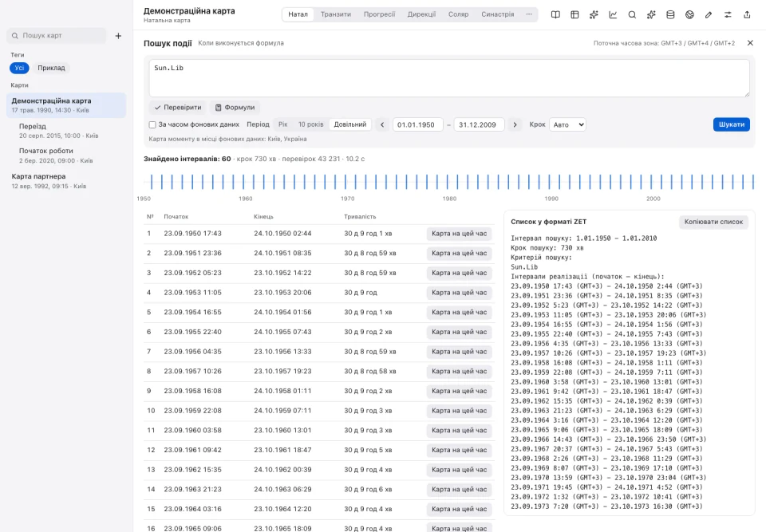
Task: Enable the За часом фонових даних checkbox
Action: click(152, 124)
